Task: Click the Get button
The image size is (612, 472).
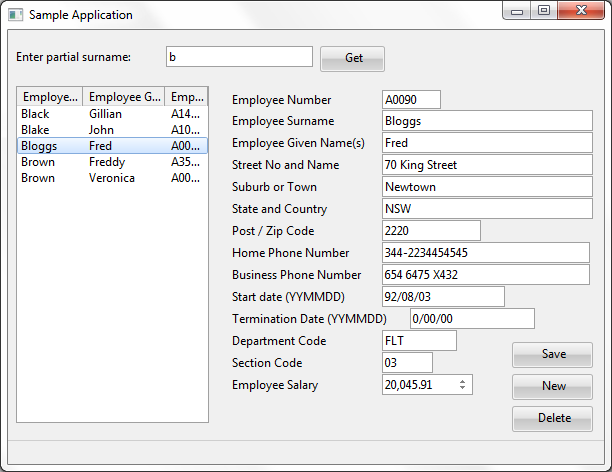Action: [x=352, y=58]
